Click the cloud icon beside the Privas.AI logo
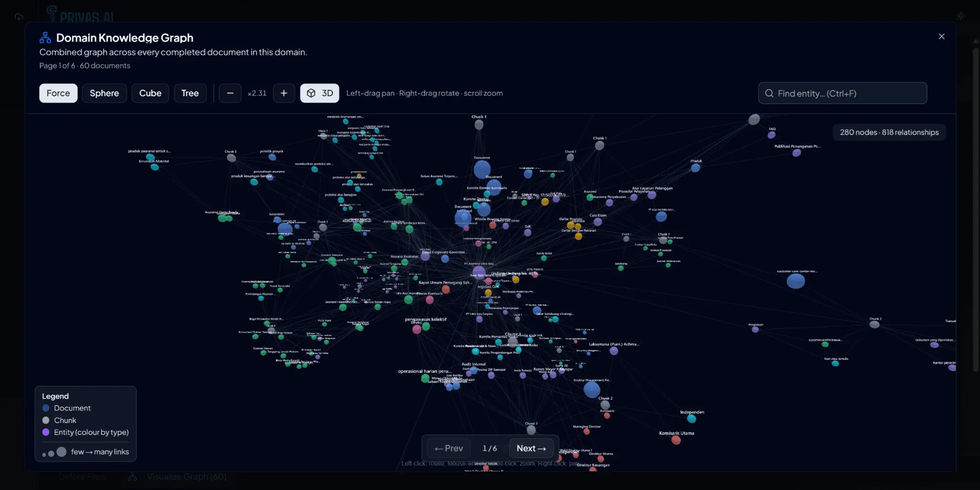This screenshot has width=980, height=490. (x=19, y=17)
